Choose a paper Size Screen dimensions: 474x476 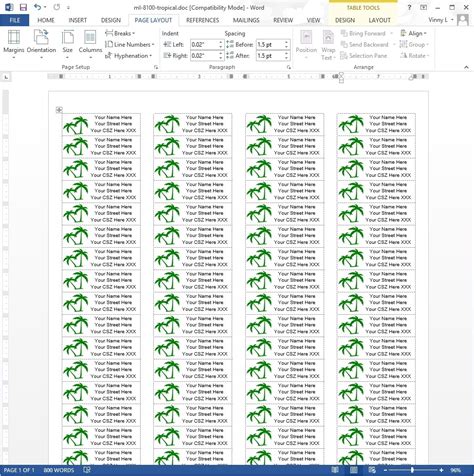[x=68, y=44]
